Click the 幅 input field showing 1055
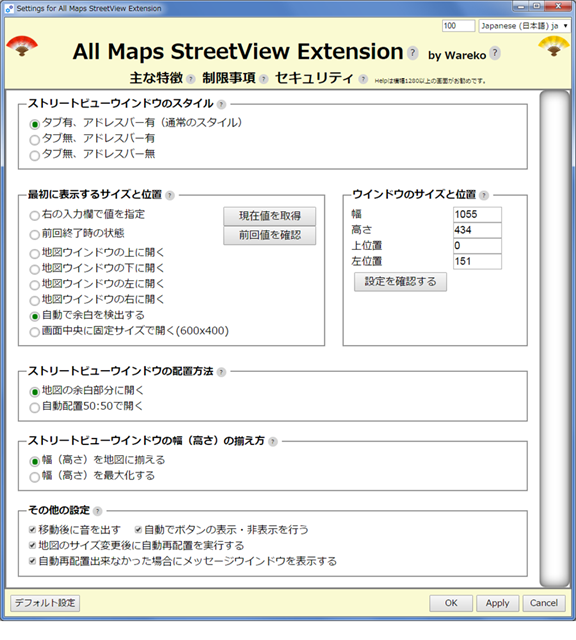Viewport: 576px width, 640px height. (x=477, y=215)
